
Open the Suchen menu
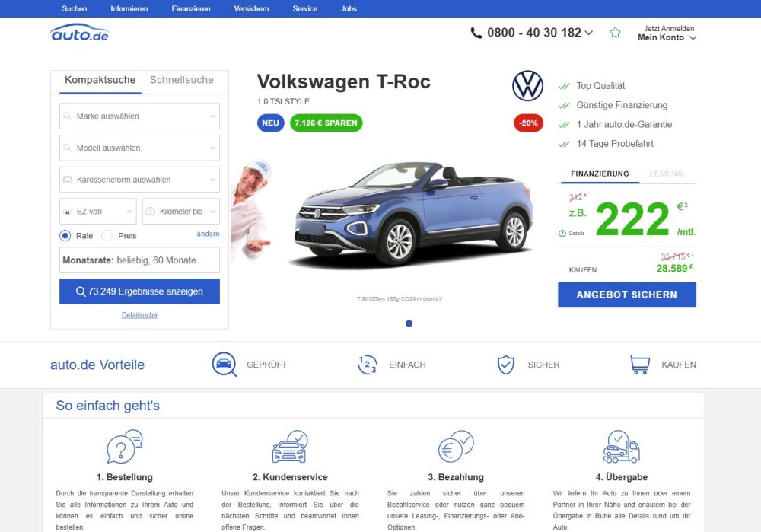(x=75, y=8)
